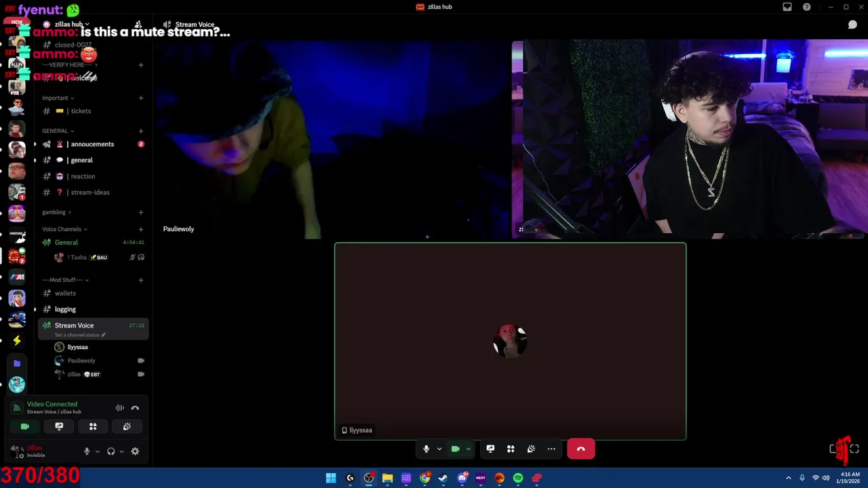Viewport: 868px width, 488px height.
Task: Open activities launcher in call bar
Action: click(511, 449)
